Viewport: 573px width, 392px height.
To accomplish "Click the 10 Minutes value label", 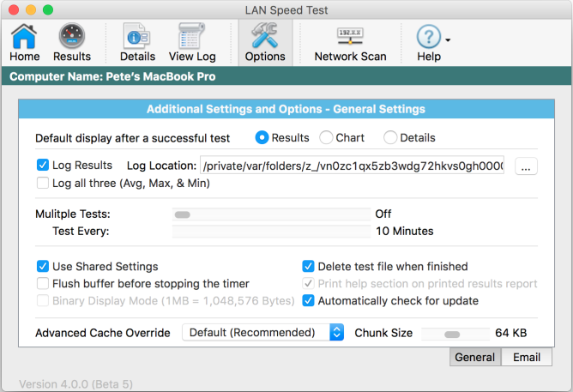I will coord(405,231).
